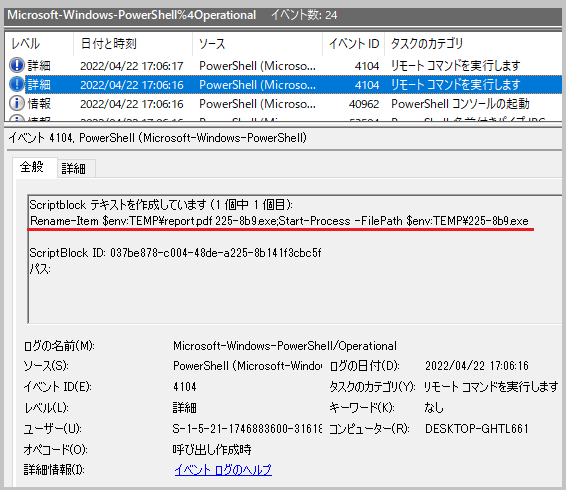Click the ユーザー(U): label
Viewport: 566px width, 490px height.
pos(53,429)
